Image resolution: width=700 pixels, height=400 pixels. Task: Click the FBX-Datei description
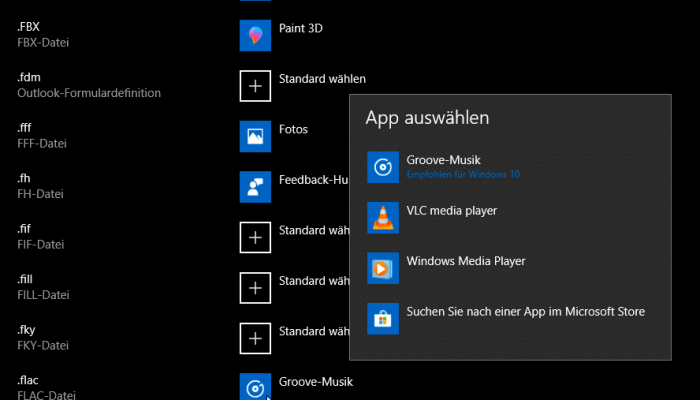(x=43, y=43)
